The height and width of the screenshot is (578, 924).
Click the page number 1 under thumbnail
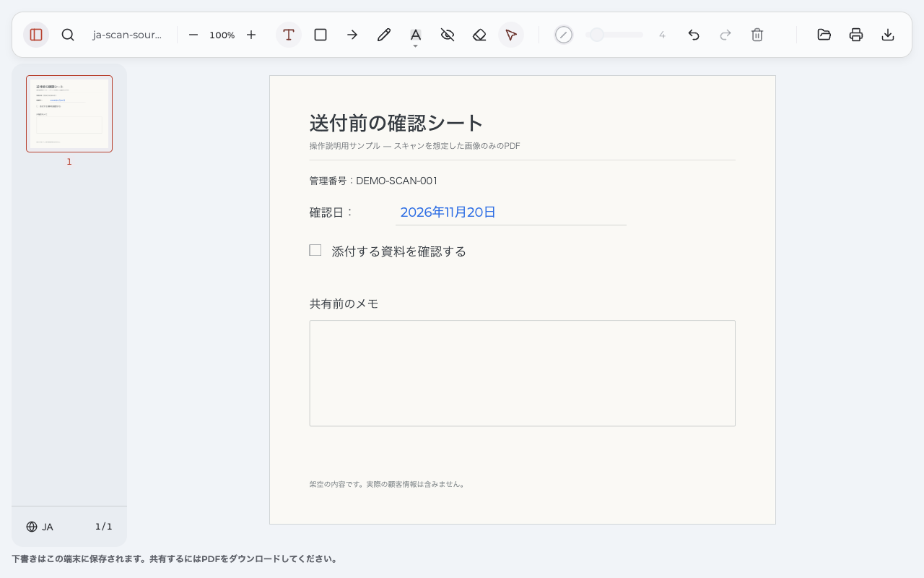point(69,162)
